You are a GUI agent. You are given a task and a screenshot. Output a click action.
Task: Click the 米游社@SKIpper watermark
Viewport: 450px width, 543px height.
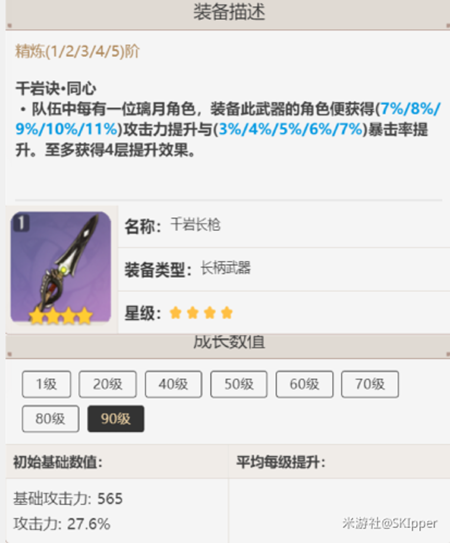click(x=390, y=523)
